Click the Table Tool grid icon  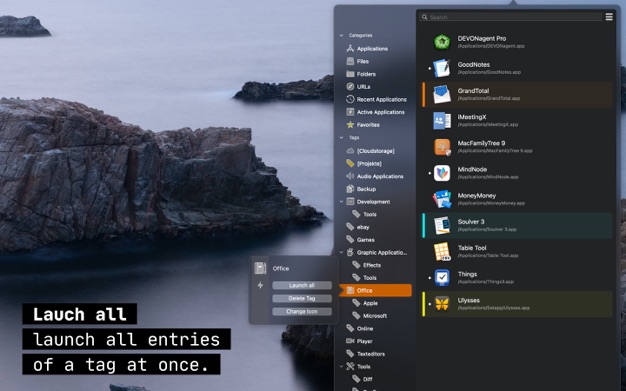442,252
